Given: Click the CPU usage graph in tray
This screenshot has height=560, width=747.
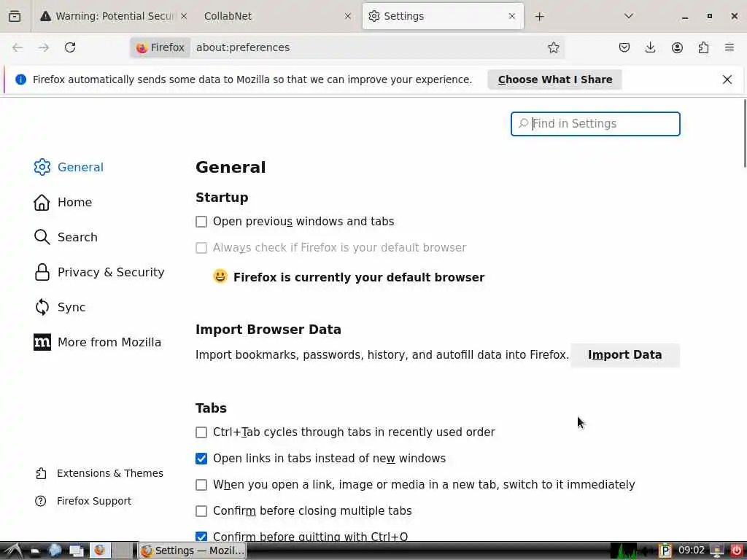Looking at the screenshot, I should pos(624,551).
